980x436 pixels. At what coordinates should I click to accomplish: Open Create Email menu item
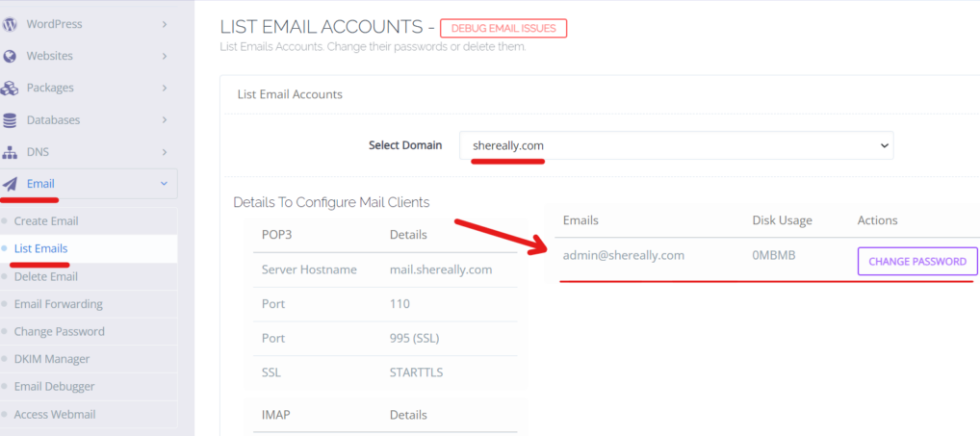[46, 220]
